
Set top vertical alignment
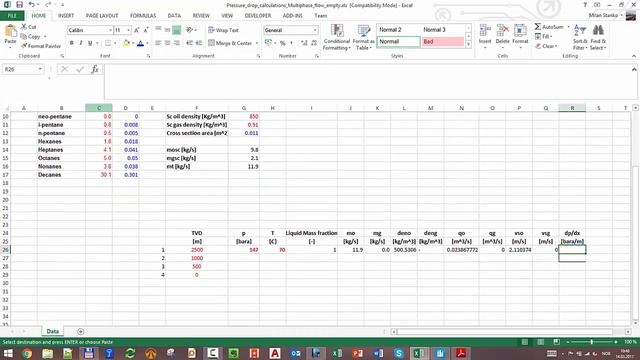[158, 30]
